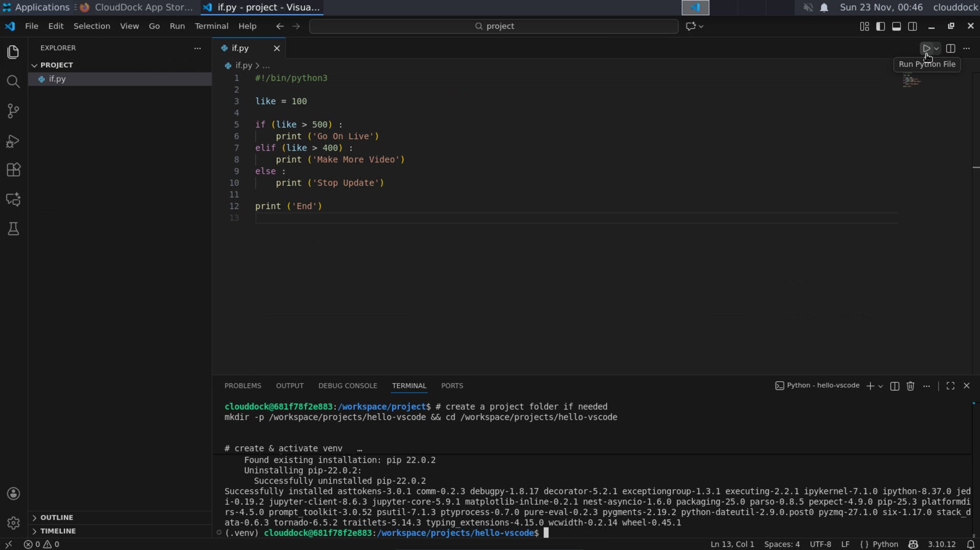Viewport: 980px width, 550px height.
Task: Open the Extensions view
Action: click(13, 170)
